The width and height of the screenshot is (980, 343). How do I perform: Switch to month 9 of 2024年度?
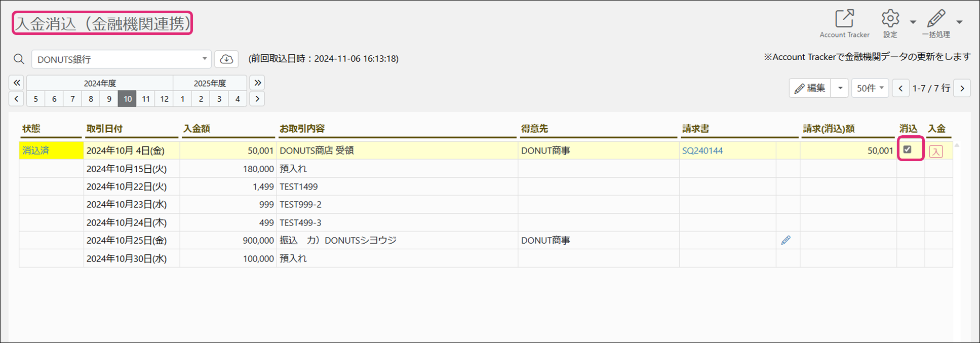point(109,99)
